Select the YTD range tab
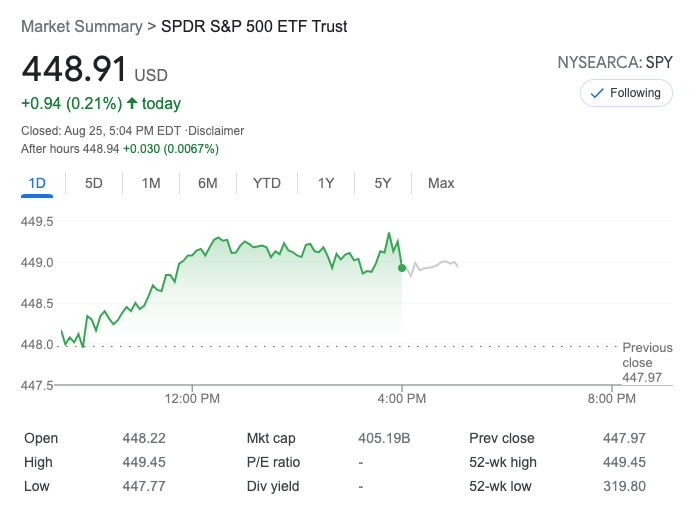This screenshot has height=509, width=696. click(267, 183)
